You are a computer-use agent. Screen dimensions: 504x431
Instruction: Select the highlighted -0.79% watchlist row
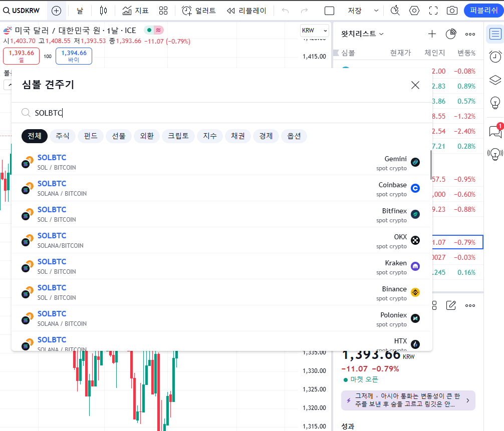pyautogui.click(x=457, y=242)
